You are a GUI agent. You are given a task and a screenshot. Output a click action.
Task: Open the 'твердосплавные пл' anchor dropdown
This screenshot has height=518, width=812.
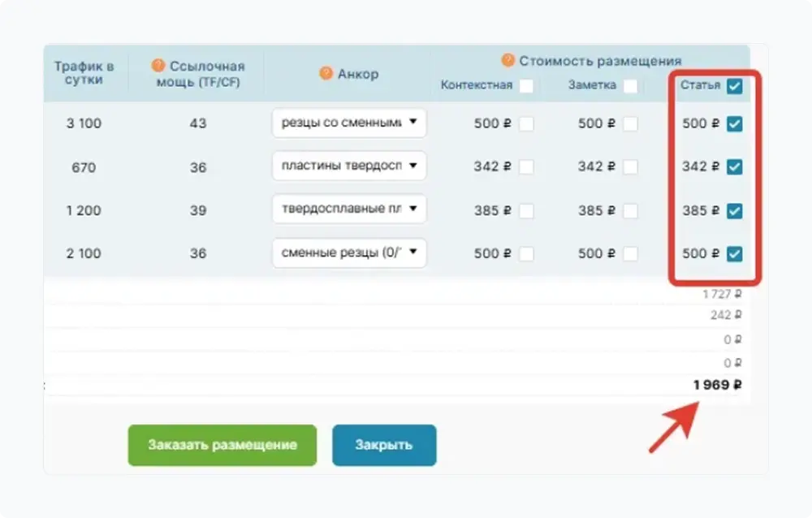[349, 209]
